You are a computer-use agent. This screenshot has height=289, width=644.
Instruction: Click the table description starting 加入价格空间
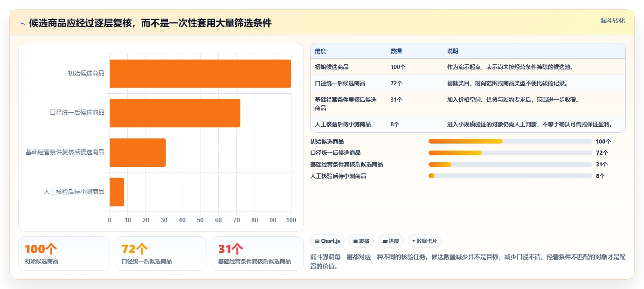(512, 100)
